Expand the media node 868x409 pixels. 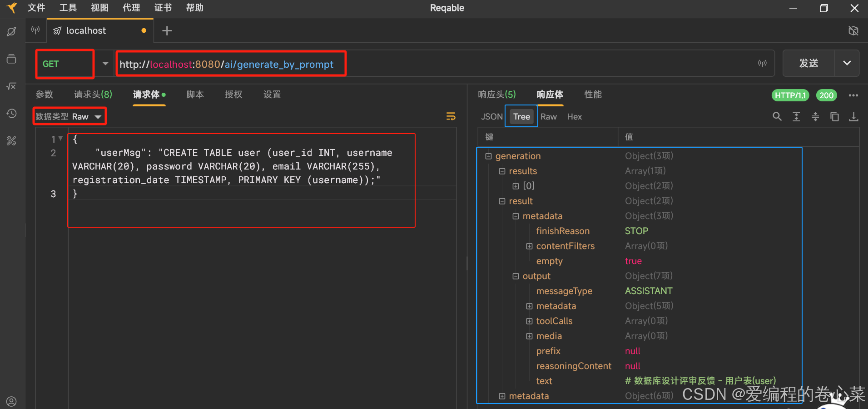point(529,336)
